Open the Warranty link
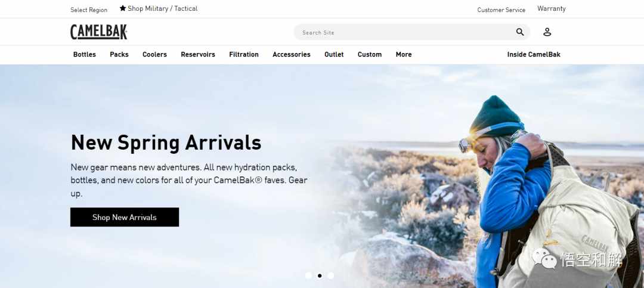Screen dimensions: 644x288 (552, 8)
